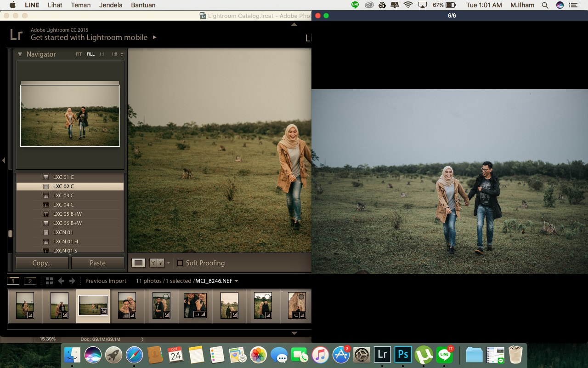Enable the Soft Proofing checkbox
Image resolution: width=588 pixels, height=368 pixels.
(x=180, y=263)
